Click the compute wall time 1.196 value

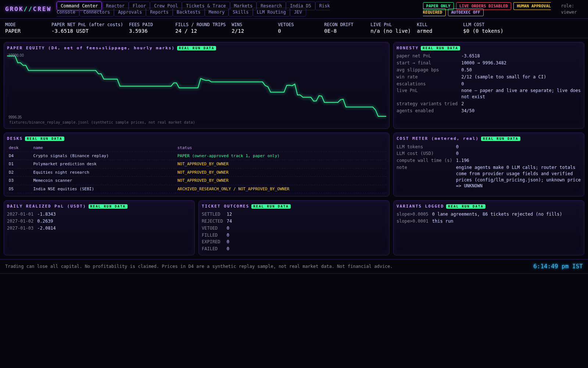pyautogui.click(x=463, y=160)
